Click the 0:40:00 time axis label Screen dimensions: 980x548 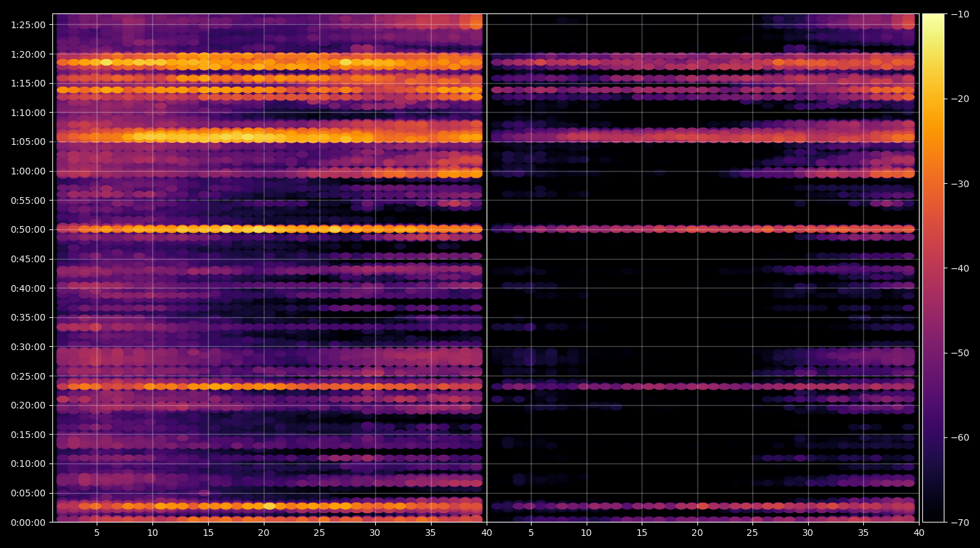click(x=28, y=288)
